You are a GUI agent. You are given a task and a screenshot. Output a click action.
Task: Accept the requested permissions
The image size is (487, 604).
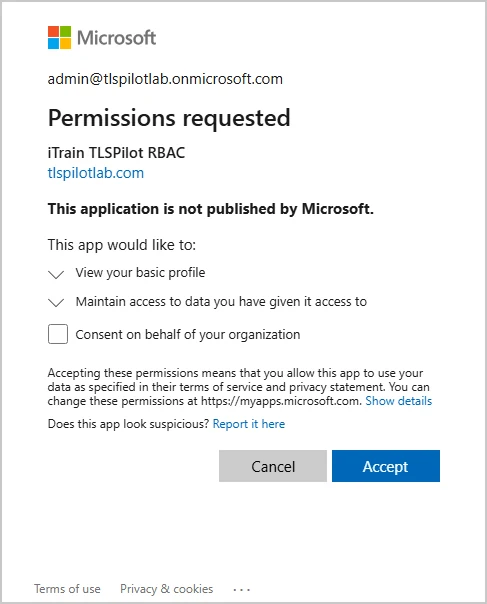(x=386, y=466)
